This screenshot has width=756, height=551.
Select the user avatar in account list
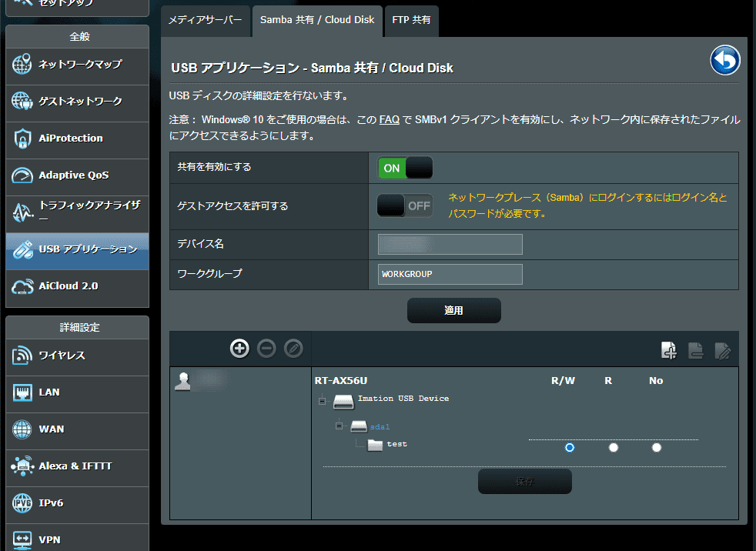pos(182,381)
